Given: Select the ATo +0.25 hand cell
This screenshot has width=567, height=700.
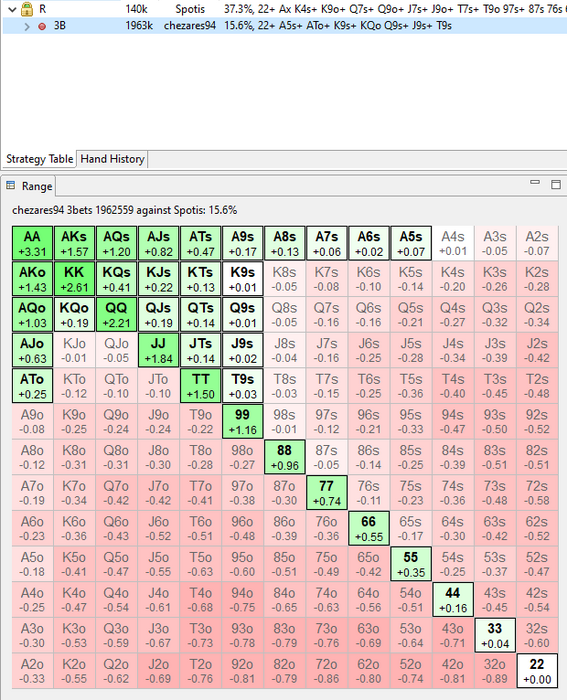Looking at the screenshot, I should pos(32,386).
